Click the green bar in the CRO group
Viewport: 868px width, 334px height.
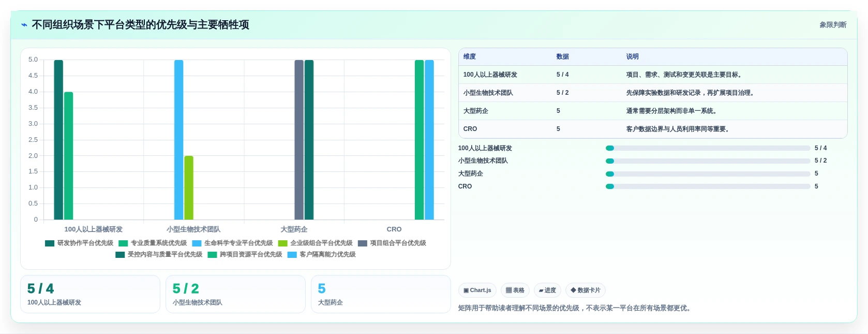coord(419,140)
